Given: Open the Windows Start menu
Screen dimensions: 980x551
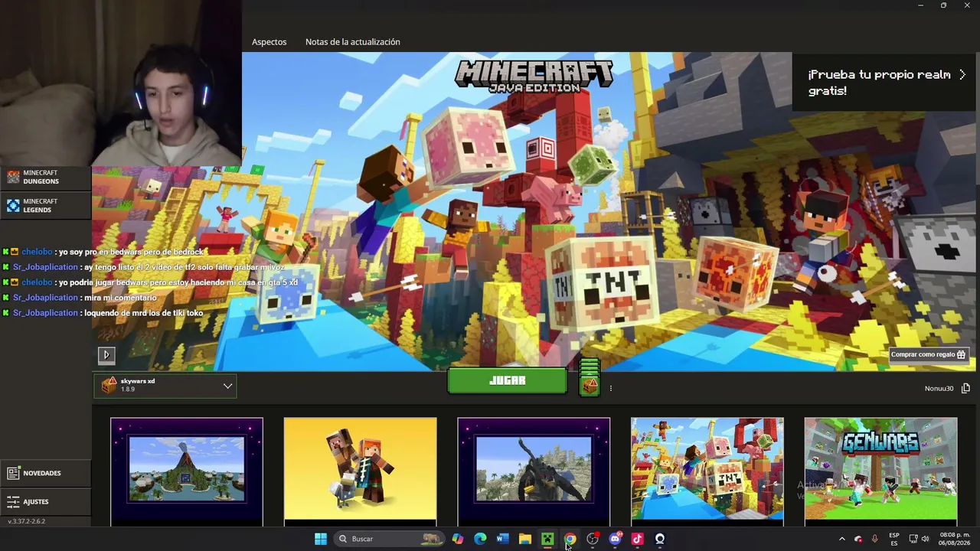Looking at the screenshot, I should click(321, 539).
